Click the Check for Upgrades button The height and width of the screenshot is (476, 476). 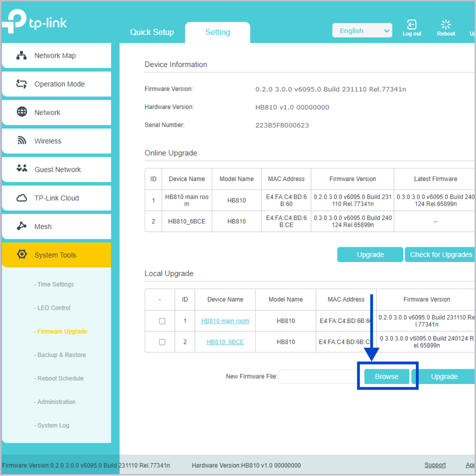[x=440, y=255]
